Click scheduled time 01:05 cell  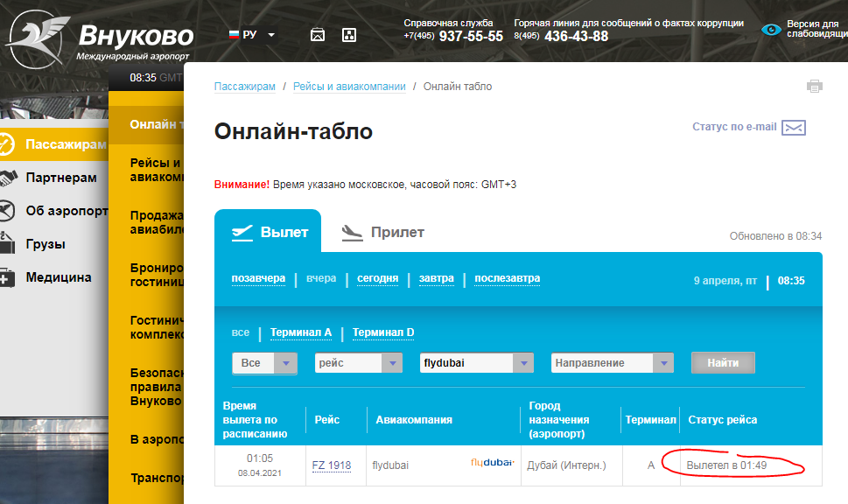tap(260, 465)
